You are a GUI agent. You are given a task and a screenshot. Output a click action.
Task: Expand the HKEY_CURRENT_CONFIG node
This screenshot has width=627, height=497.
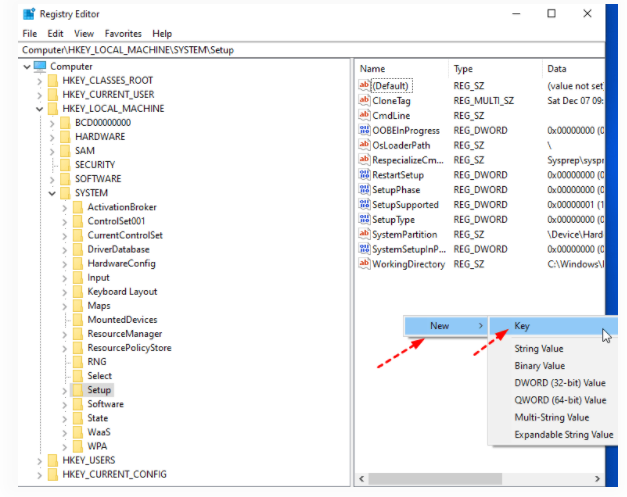[39, 475]
